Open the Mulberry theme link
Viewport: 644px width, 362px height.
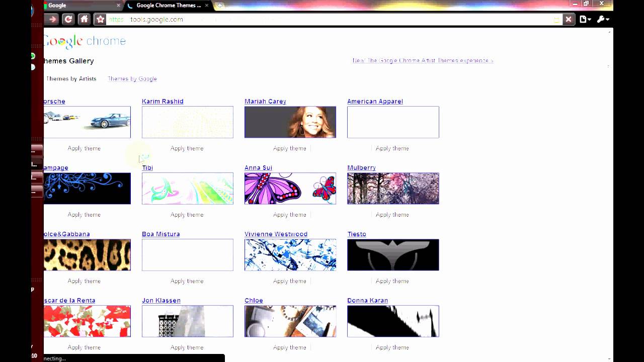[x=361, y=168]
